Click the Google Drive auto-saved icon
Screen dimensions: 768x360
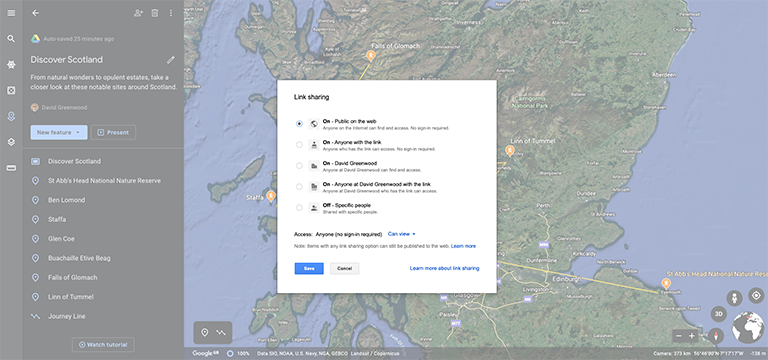tap(36, 39)
